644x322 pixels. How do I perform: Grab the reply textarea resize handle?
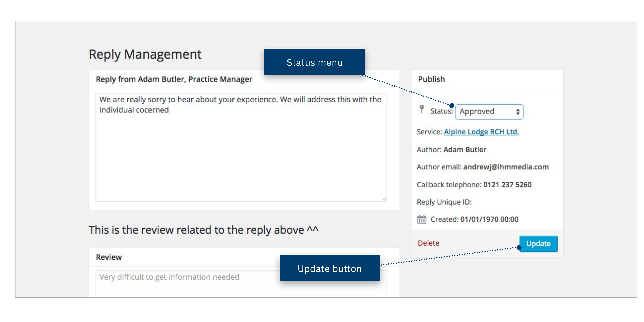[384, 199]
